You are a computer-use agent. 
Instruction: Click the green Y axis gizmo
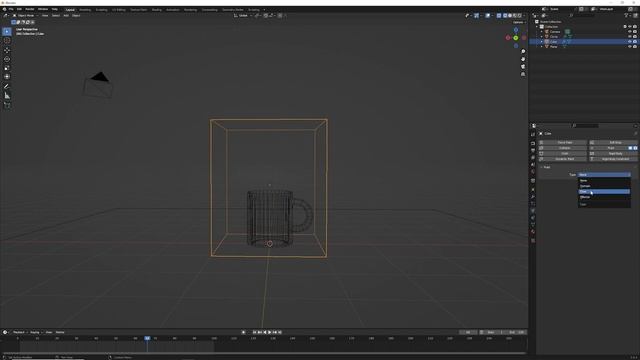click(516, 38)
